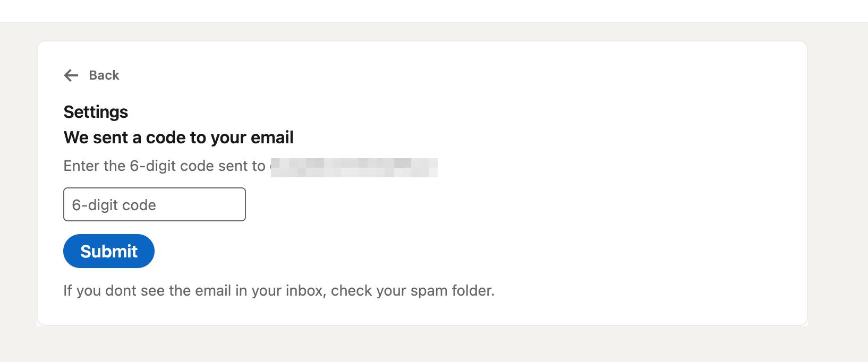The image size is (868, 362).
Task: Select the Back text label
Action: (x=104, y=75)
